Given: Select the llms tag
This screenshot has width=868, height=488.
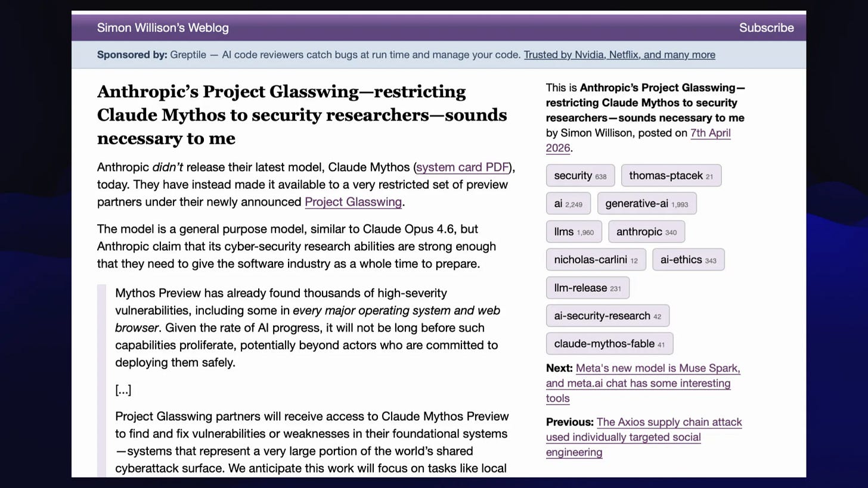Looking at the screenshot, I should coord(573,232).
